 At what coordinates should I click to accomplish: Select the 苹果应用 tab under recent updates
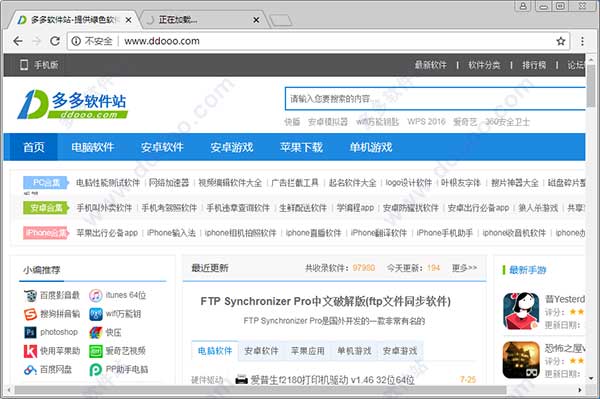(x=308, y=350)
